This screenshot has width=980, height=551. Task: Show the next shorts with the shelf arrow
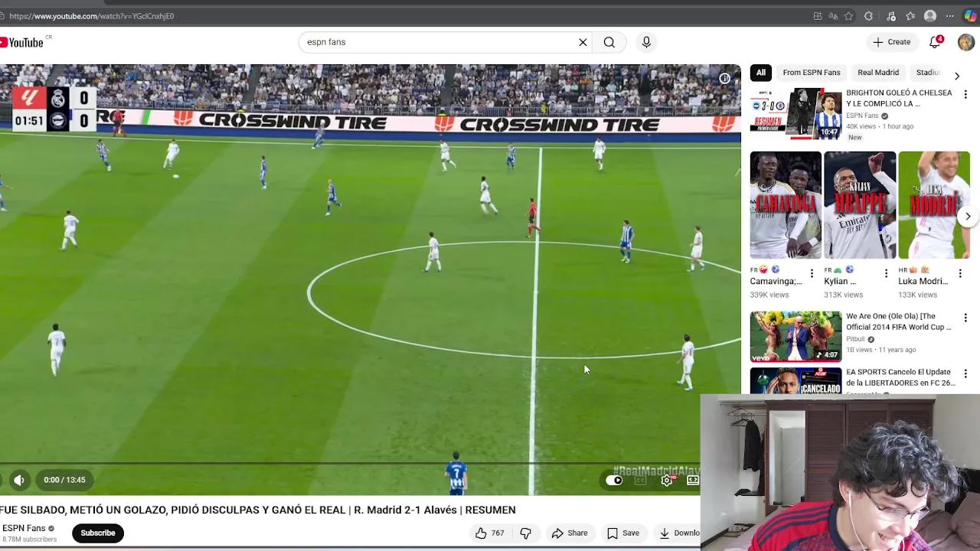pyautogui.click(x=968, y=217)
